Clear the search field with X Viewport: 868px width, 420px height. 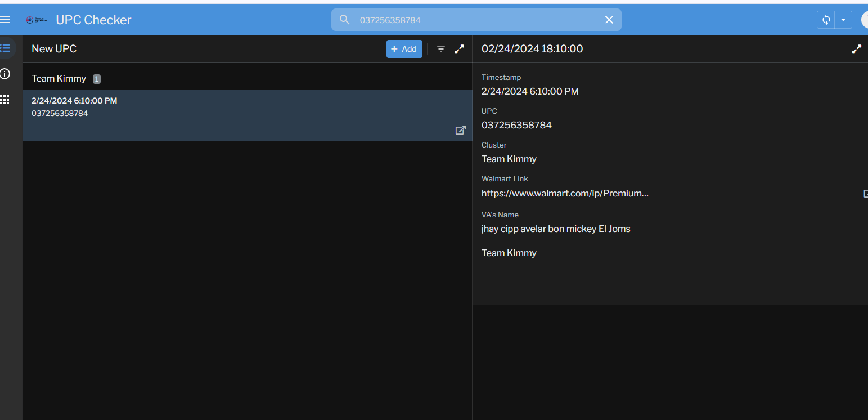point(609,20)
